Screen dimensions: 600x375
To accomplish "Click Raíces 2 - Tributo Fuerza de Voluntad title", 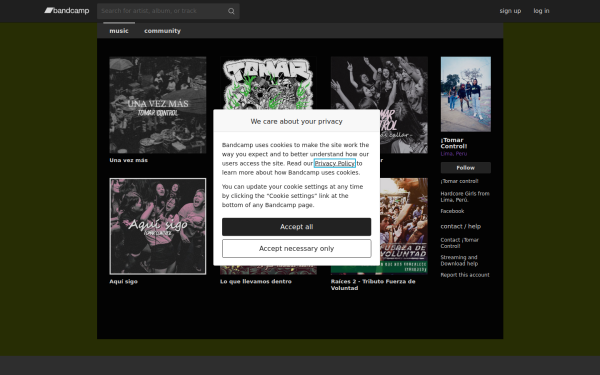I will [373, 284].
